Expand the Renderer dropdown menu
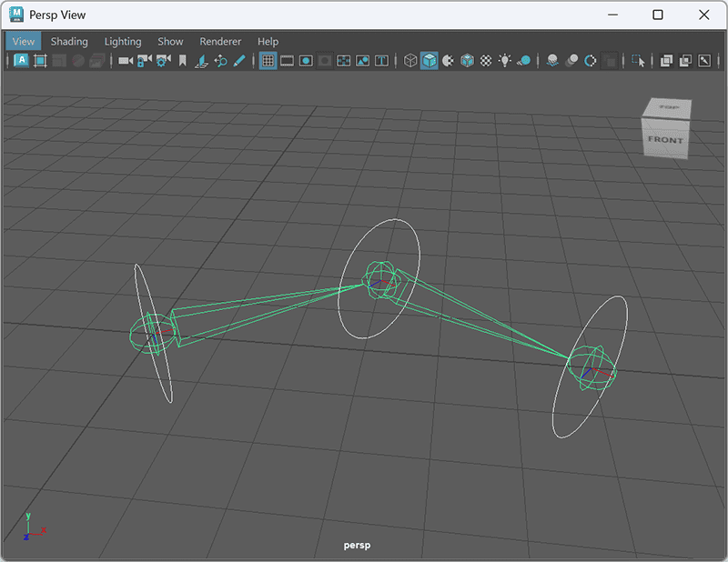The height and width of the screenshot is (562, 728). (x=220, y=41)
